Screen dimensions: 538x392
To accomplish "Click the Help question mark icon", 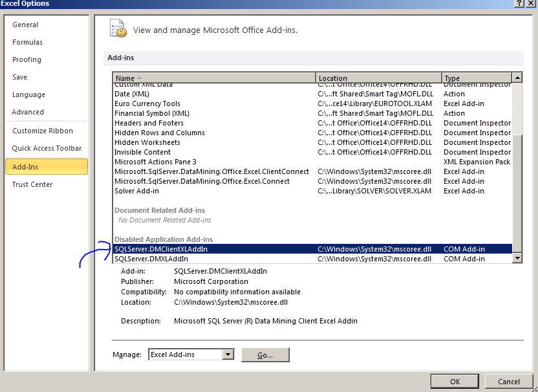I will [x=519, y=4].
